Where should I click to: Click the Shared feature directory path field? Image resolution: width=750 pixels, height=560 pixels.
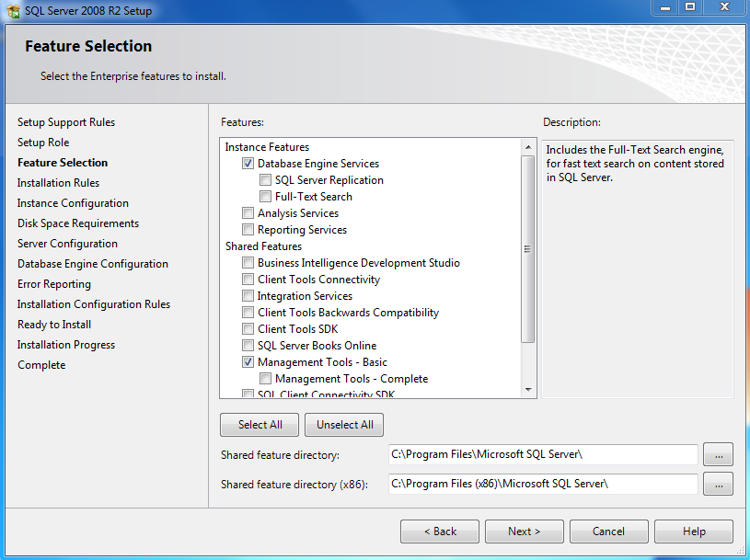click(x=543, y=454)
